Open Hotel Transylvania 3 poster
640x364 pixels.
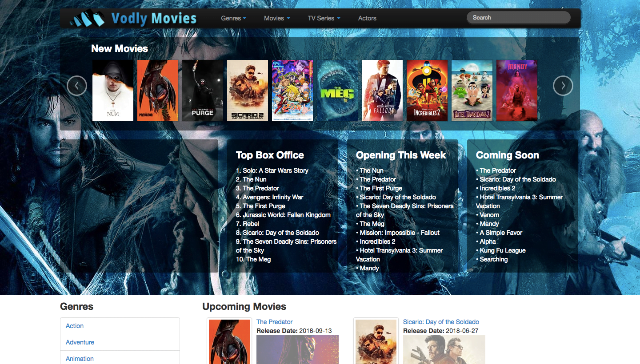click(x=472, y=91)
